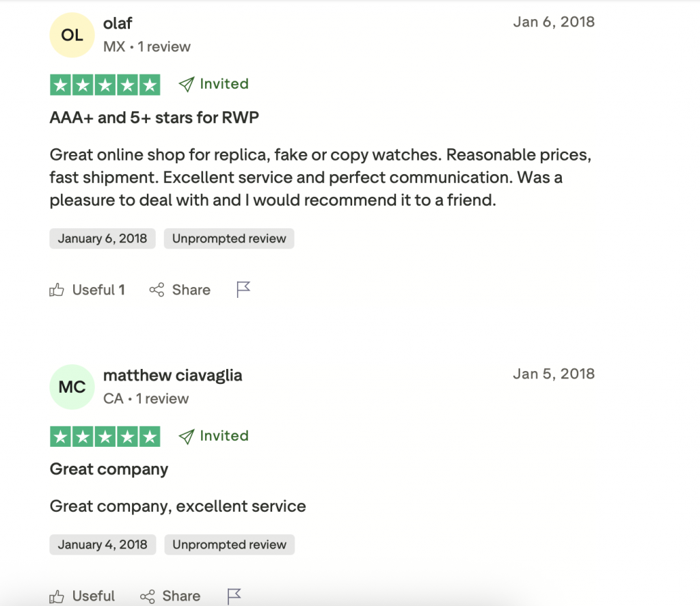Click the January 4, 2018 experience date tag
Screen dimensions: 700x606
point(103,545)
